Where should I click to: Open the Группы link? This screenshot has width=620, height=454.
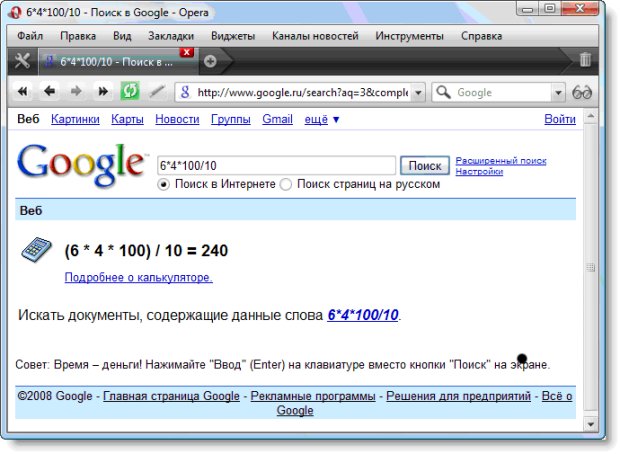click(x=231, y=119)
